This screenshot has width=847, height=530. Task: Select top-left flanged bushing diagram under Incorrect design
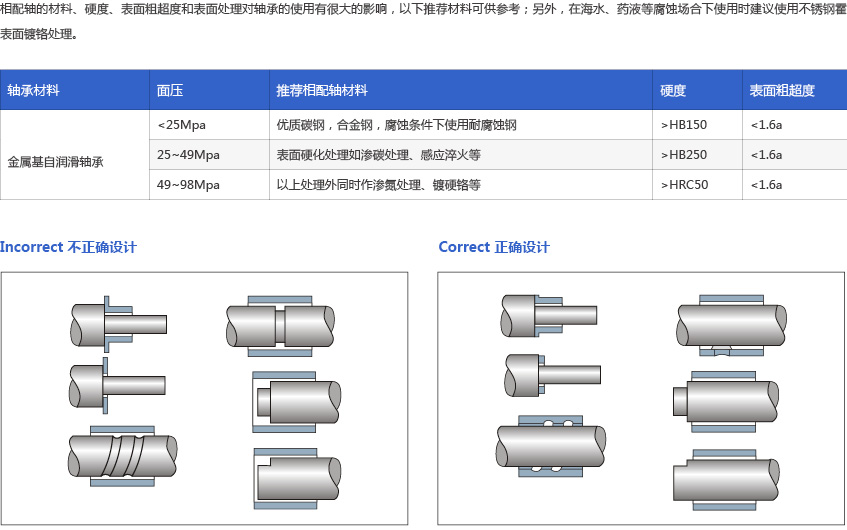point(117,325)
